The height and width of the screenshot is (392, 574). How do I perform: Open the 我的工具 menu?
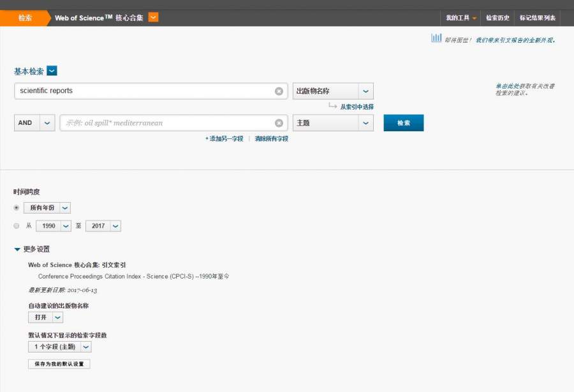click(461, 18)
